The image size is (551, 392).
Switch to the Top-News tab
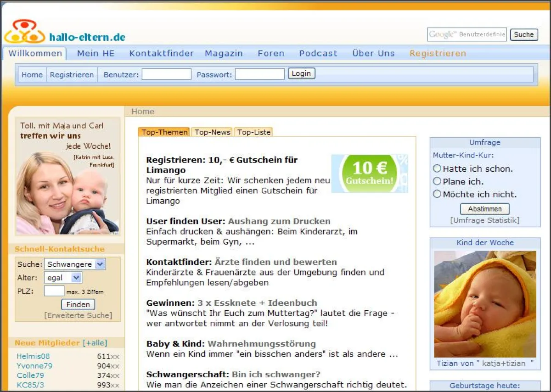pos(212,132)
